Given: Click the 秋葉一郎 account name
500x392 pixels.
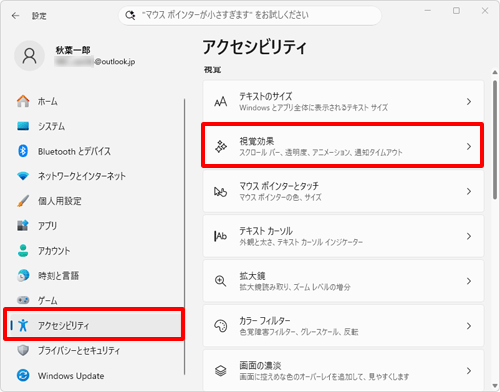Looking at the screenshot, I should pyautogui.click(x=73, y=50).
